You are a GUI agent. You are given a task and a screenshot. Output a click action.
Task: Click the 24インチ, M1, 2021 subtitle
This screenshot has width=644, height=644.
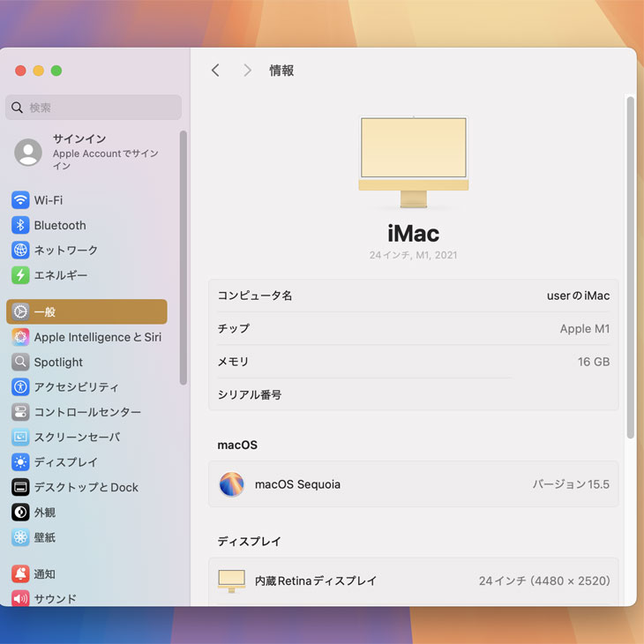(x=413, y=255)
